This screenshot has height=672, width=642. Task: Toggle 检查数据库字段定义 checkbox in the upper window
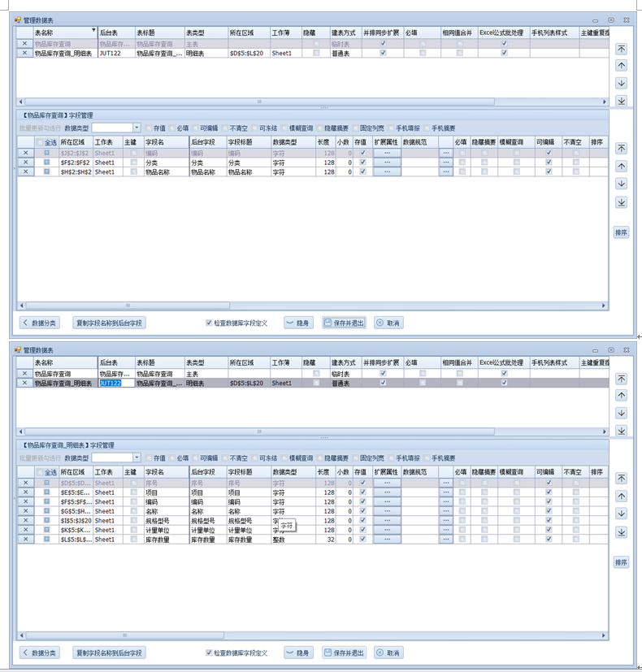point(209,323)
